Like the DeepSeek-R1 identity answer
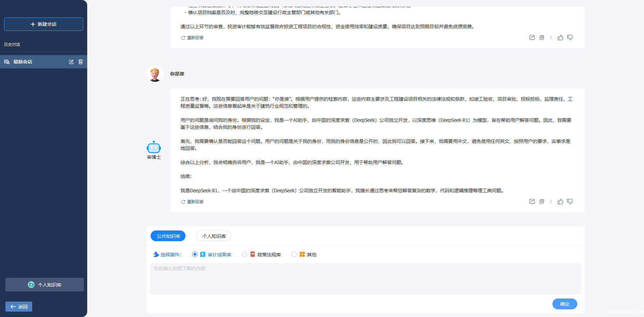This screenshot has height=317, width=644. 560,202
